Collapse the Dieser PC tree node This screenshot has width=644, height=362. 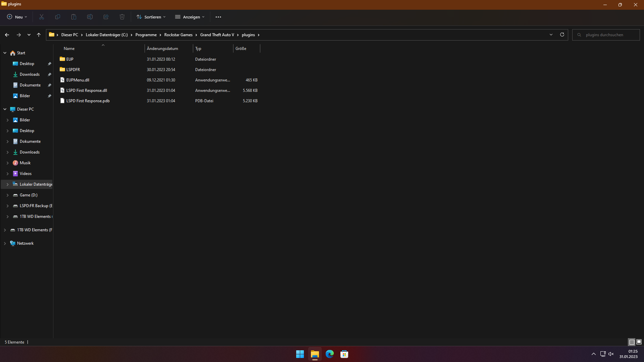coord(5,109)
